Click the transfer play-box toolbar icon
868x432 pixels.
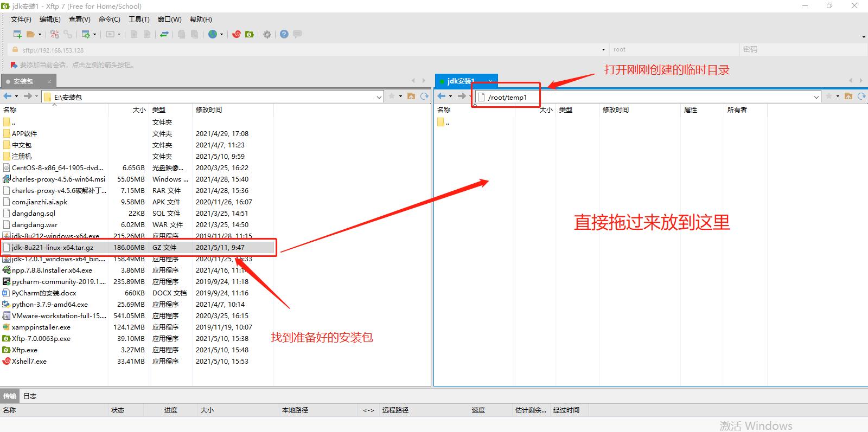[x=111, y=34]
